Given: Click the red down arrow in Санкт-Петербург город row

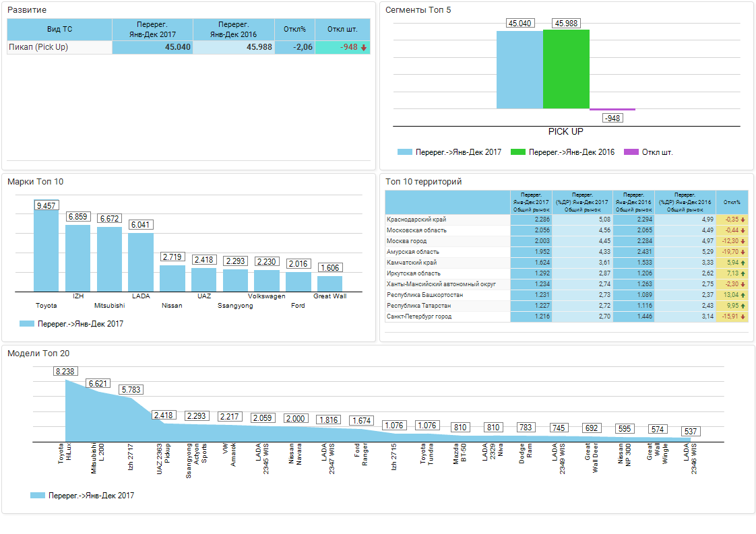Looking at the screenshot, I should [x=743, y=316].
